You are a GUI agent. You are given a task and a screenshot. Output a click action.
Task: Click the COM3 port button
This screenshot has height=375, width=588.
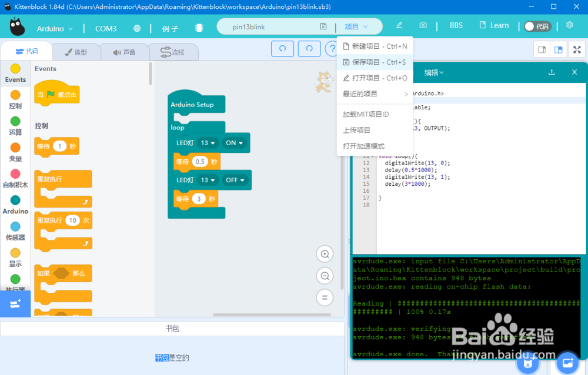point(106,28)
